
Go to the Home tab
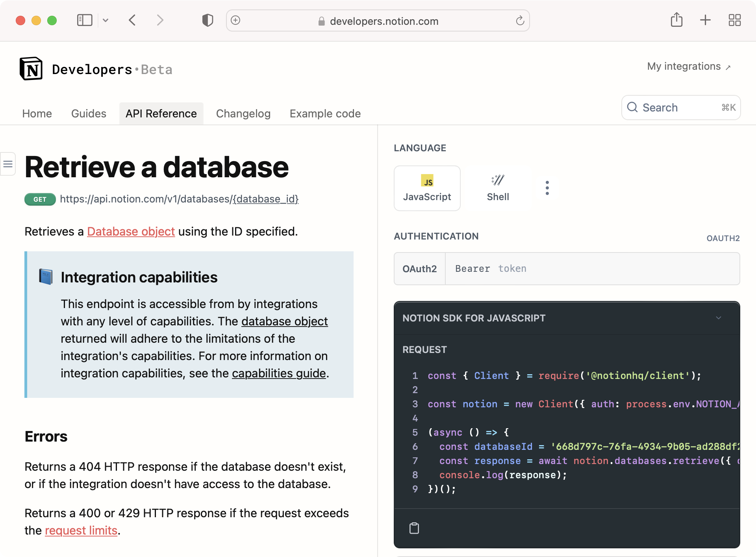pos(37,113)
